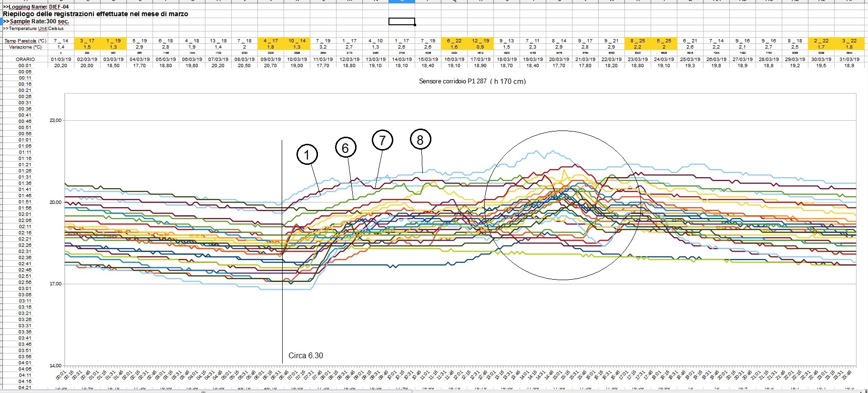Viewport: 868px width, 393px height.
Task: Click the circled number 1 callout
Action: coord(306,155)
